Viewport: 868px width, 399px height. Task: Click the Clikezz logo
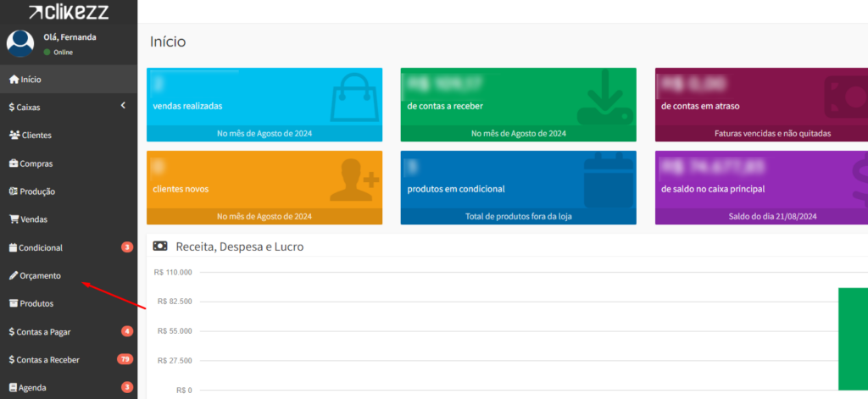pyautogui.click(x=68, y=12)
